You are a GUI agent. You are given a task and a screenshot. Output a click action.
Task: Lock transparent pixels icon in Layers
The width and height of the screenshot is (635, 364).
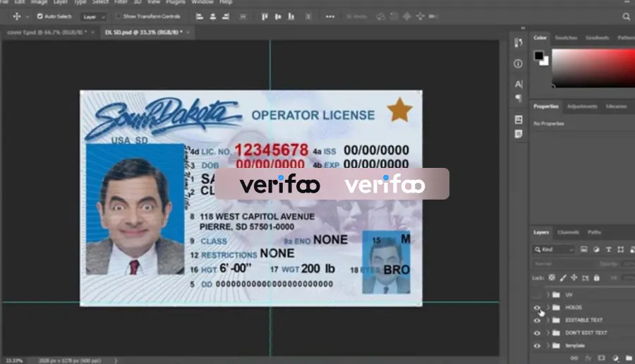pyautogui.click(x=552, y=278)
